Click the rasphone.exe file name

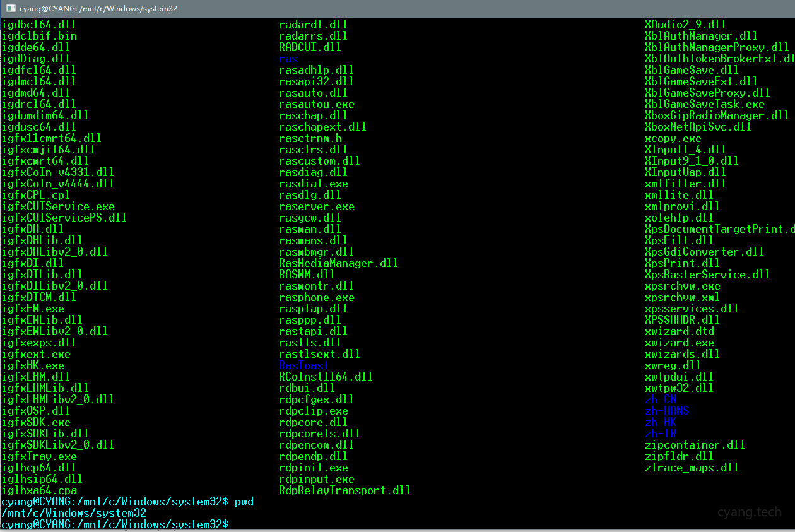316,297
